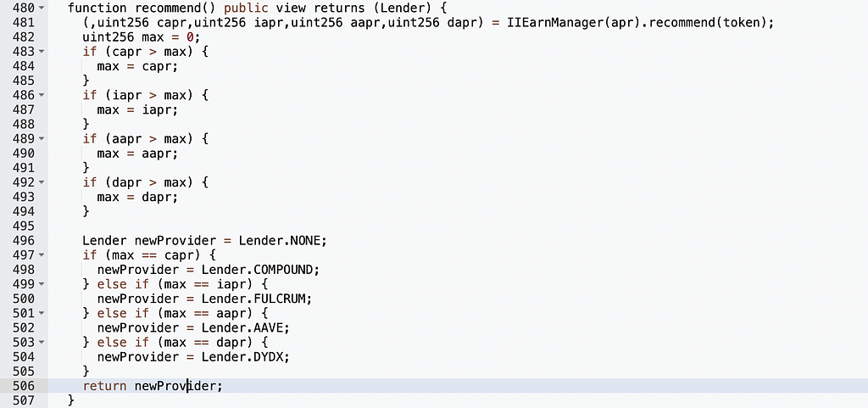
Task: Collapse the dapr if-block at line 492
Action: (x=42, y=182)
